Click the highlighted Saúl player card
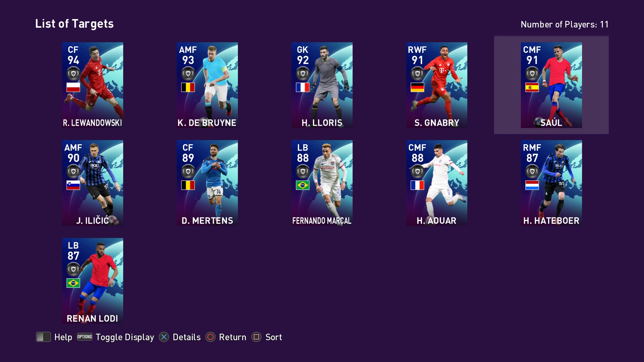Image resolution: width=644 pixels, height=362 pixels. (x=551, y=85)
